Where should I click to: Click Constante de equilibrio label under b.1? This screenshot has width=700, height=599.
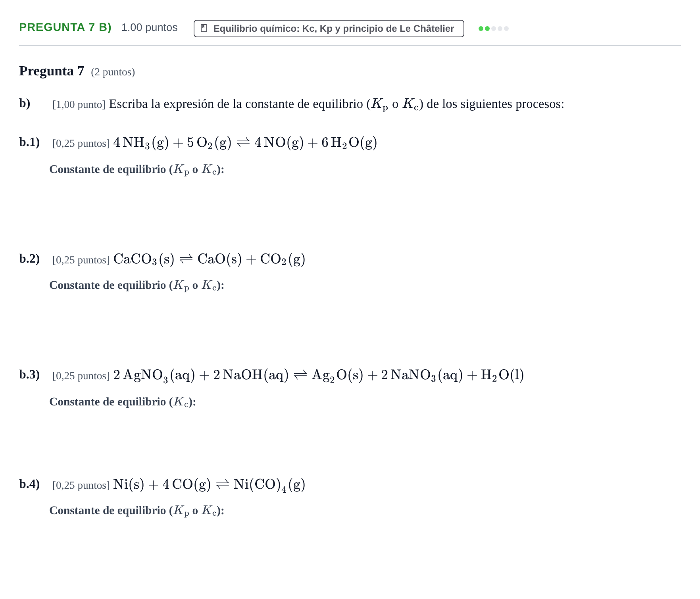137,170
